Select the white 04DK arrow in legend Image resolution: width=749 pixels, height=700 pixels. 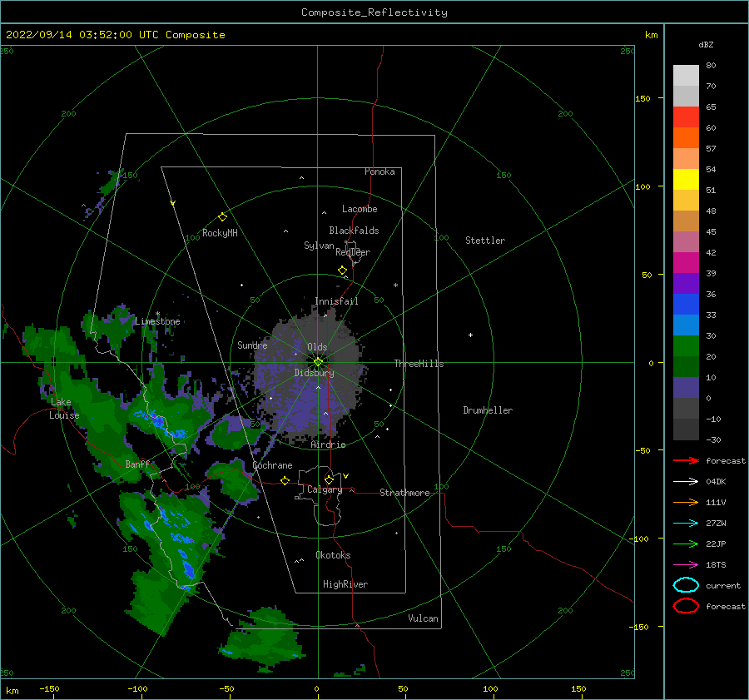pyautogui.click(x=686, y=482)
